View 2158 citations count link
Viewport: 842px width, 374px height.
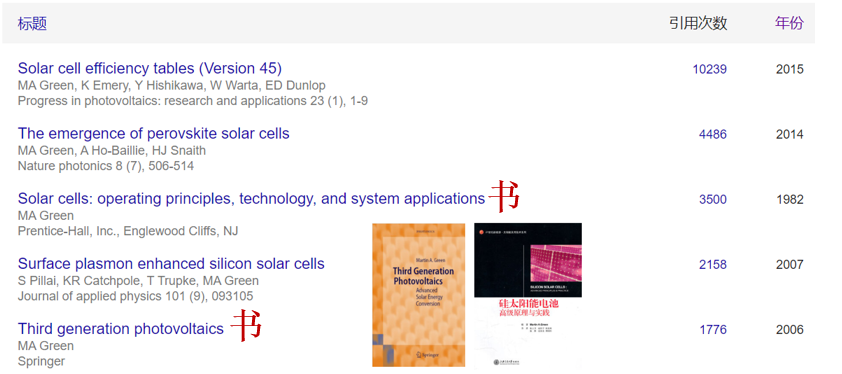(713, 264)
